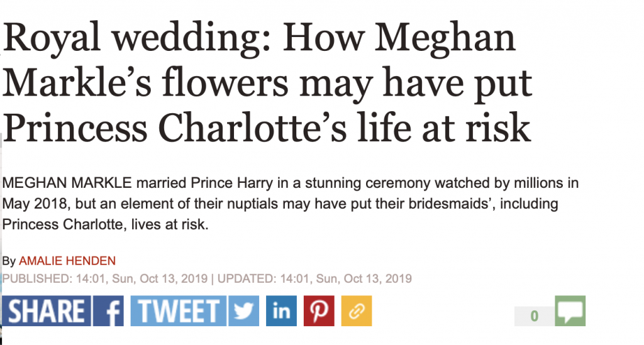Click the Twitter bird icon
The image size is (644, 345).
point(244,311)
